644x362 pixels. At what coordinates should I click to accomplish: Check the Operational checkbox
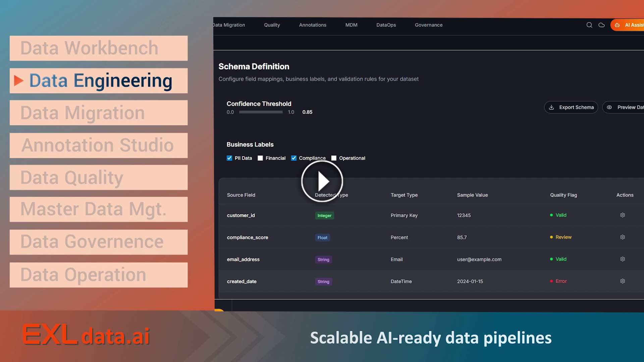[334, 158]
